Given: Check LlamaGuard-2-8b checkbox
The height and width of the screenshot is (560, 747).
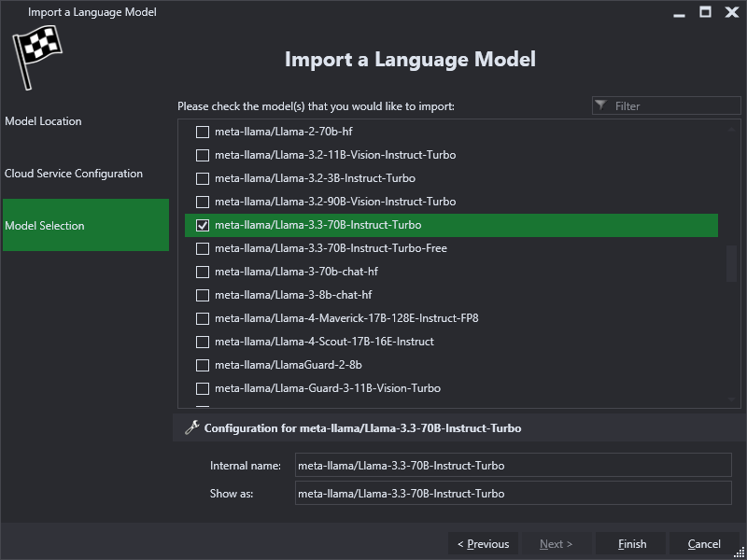Looking at the screenshot, I should pyautogui.click(x=203, y=365).
